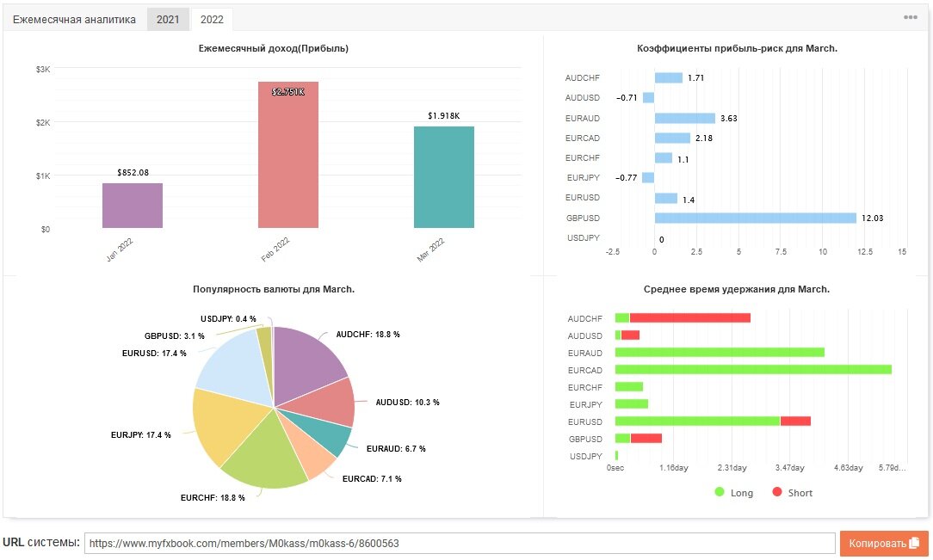
Task: Click the 'AUDCHF: 18.8 %' pie label
Action: point(368,335)
